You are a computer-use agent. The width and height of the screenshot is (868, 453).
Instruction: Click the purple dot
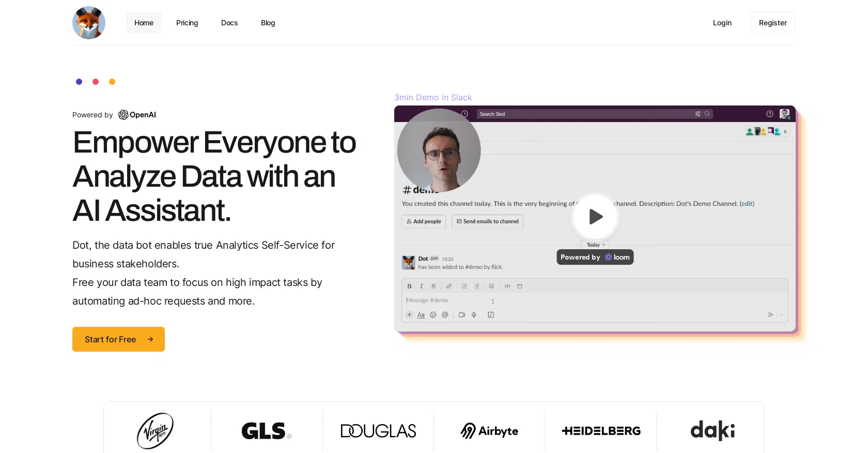(x=79, y=82)
